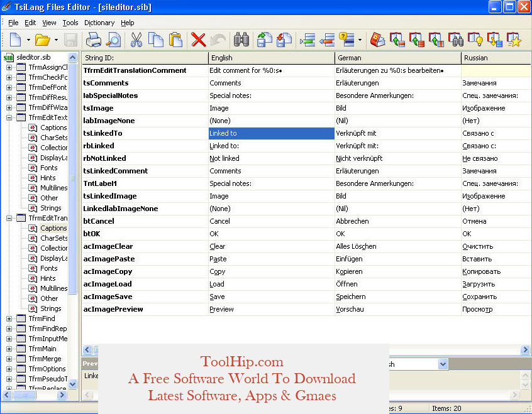Select the String ID cell 'btCancel'
Screen dimensions: 532x414
coord(145,221)
